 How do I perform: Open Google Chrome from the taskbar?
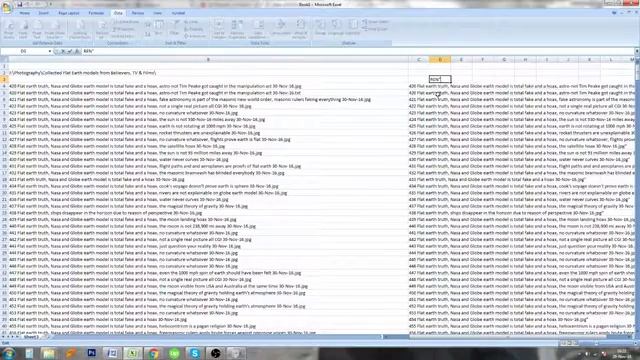click(153, 353)
